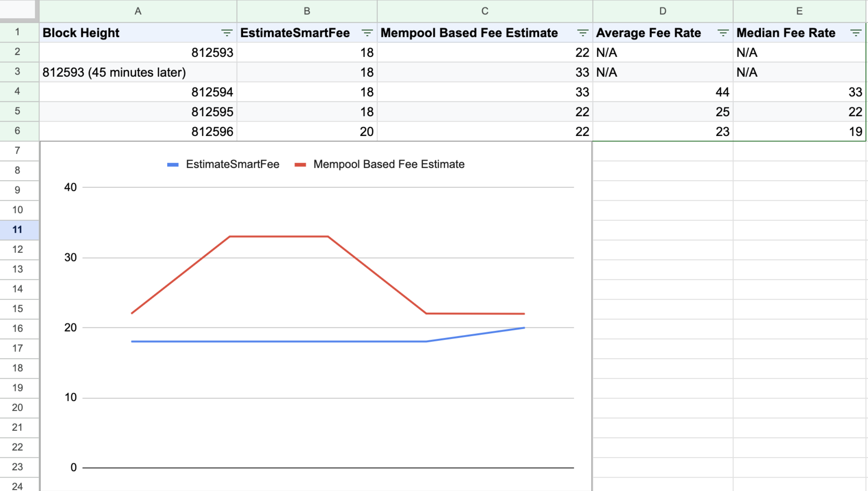Screen dimensions: 868x491
Task: Select column A by clicking its header
Action: click(x=137, y=10)
